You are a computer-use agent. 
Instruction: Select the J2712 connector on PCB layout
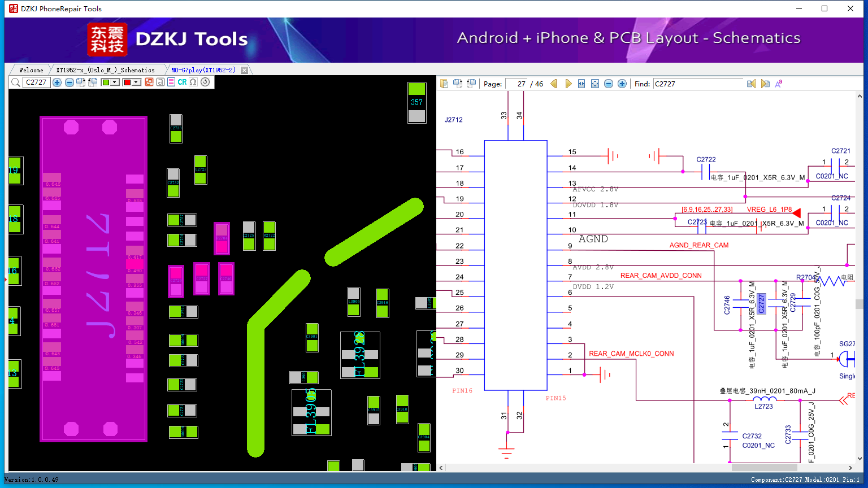click(94, 279)
